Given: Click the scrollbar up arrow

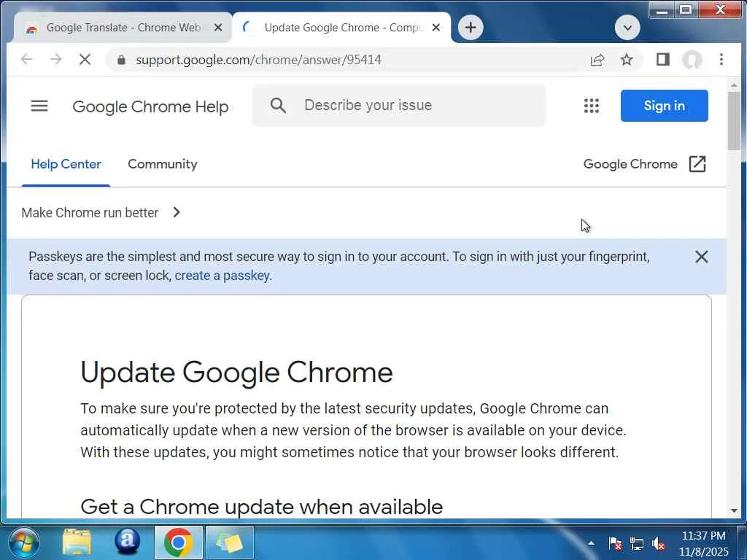Looking at the screenshot, I should pyautogui.click(x=734, y=85).
